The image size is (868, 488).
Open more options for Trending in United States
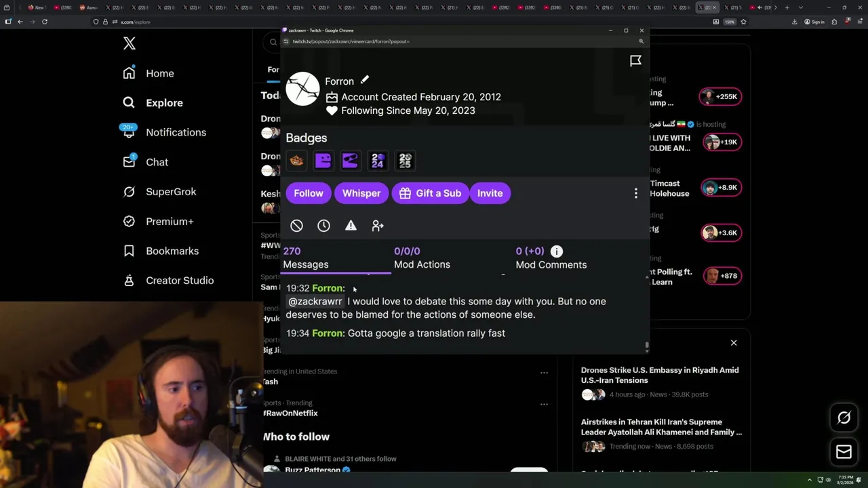[544, 373]
